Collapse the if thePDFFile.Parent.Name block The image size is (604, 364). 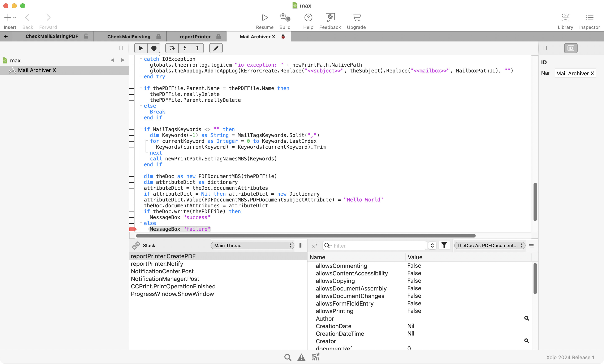point(141,88)
